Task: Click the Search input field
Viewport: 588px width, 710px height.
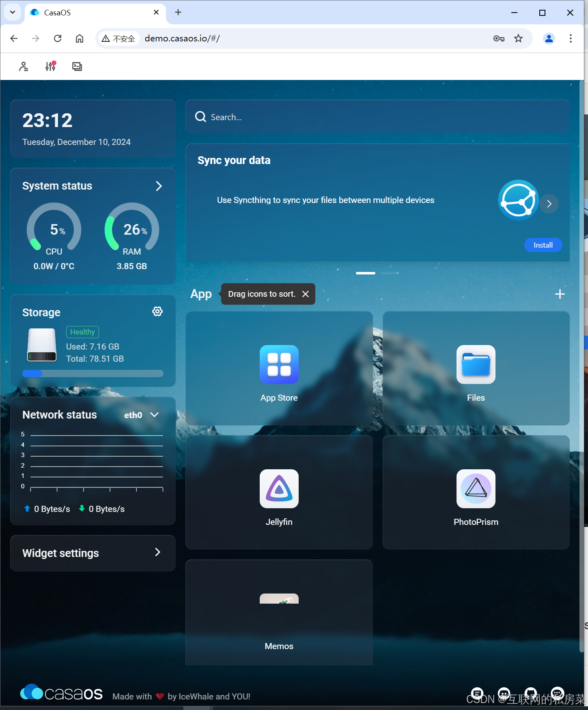Action: [378, 117]
